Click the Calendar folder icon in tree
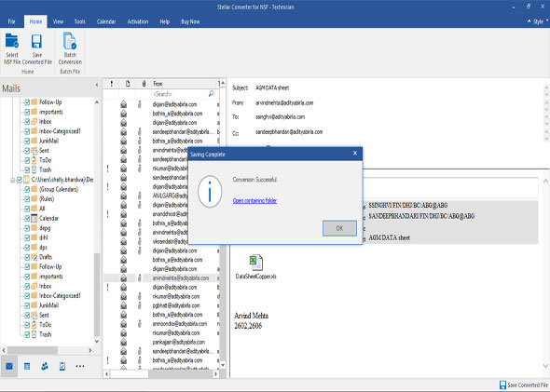This screenshot has width=550, height=392. click(34, 218)
